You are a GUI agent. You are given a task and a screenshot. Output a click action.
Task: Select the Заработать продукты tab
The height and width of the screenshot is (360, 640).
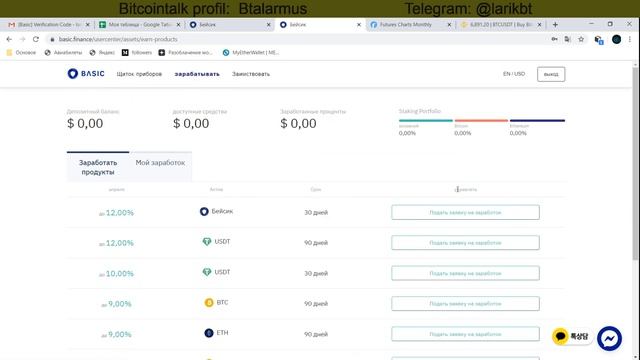click(98, 167)
